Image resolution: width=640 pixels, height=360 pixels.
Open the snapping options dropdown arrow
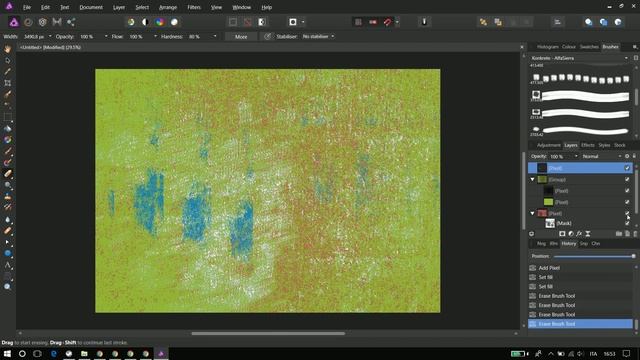(397, 22)
